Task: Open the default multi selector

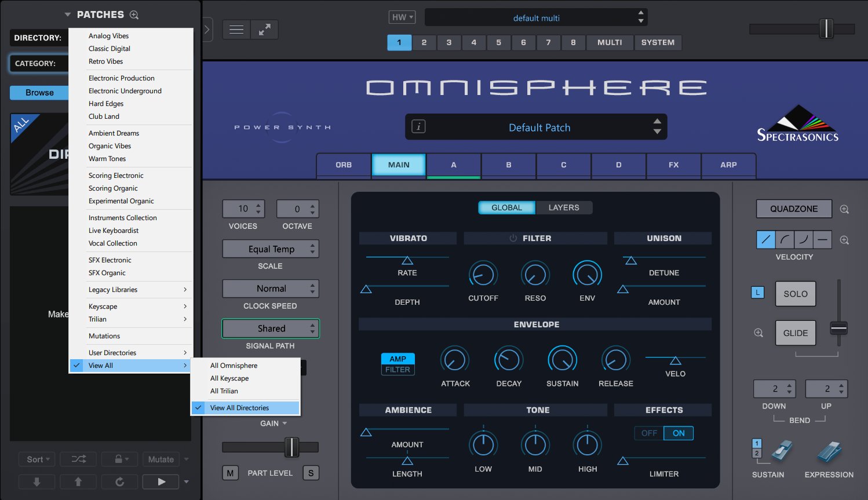Action: 536,17
